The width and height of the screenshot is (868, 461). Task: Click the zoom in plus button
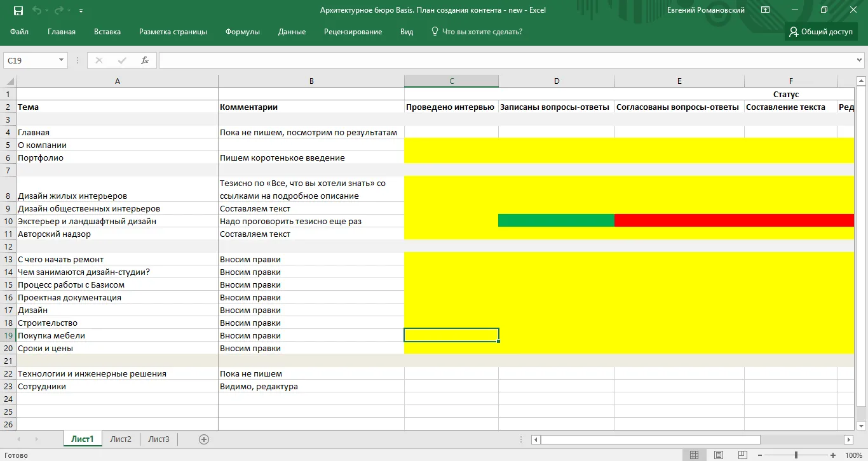click(834, 455)
